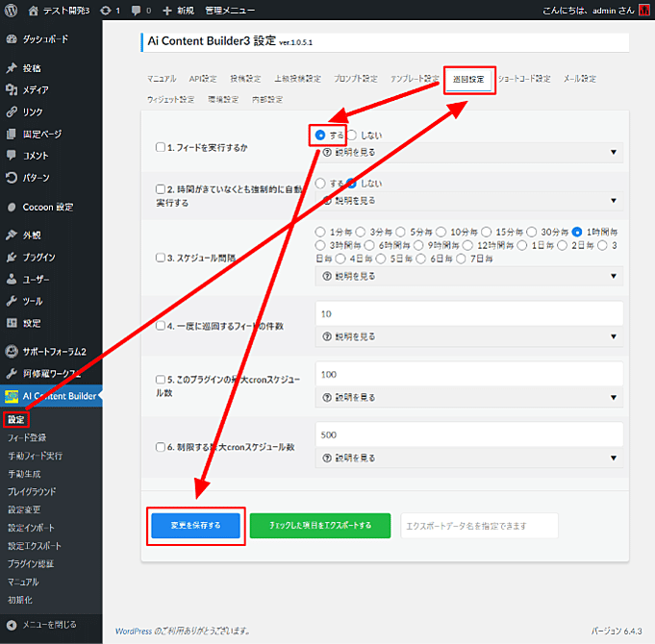Expand 説明を見る under スケジュール間隔
Screen dimensions: 655x644
point(469,276)
